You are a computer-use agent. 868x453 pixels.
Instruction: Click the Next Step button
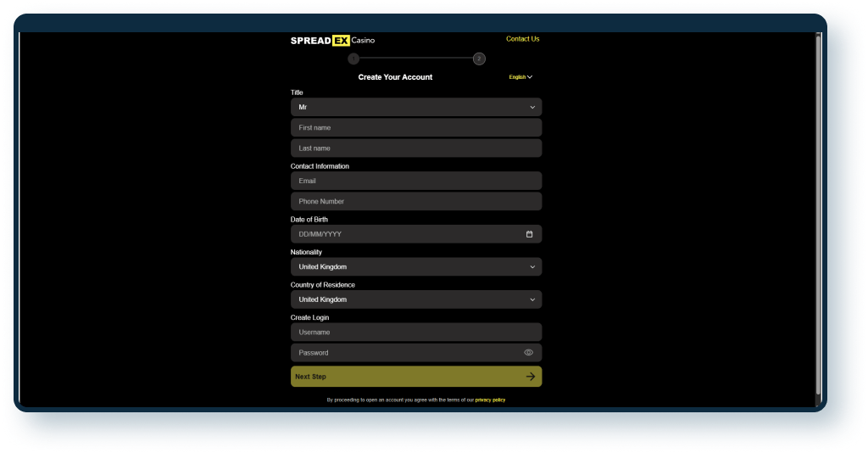click(416, 377)
